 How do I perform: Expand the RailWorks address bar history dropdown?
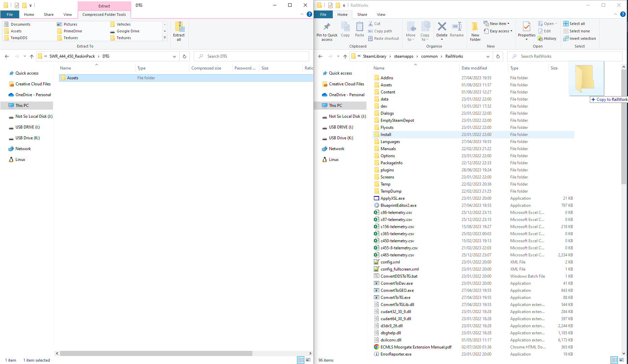point(488,56)
